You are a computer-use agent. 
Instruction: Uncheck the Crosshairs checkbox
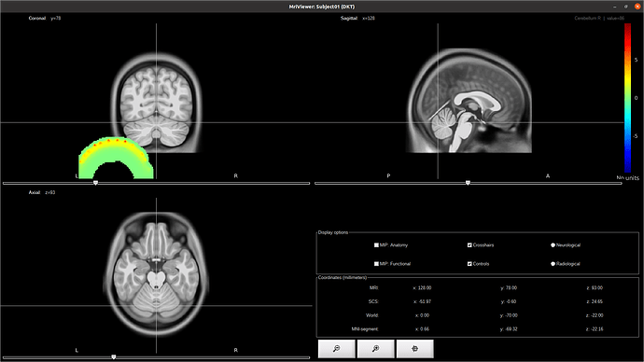[x=469, y=245]
